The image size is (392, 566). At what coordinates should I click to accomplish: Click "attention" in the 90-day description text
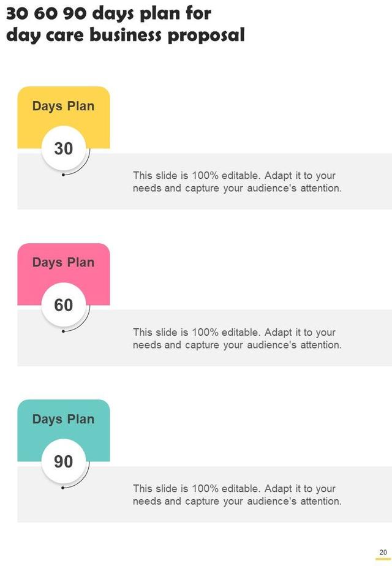(x=319, y=501)
